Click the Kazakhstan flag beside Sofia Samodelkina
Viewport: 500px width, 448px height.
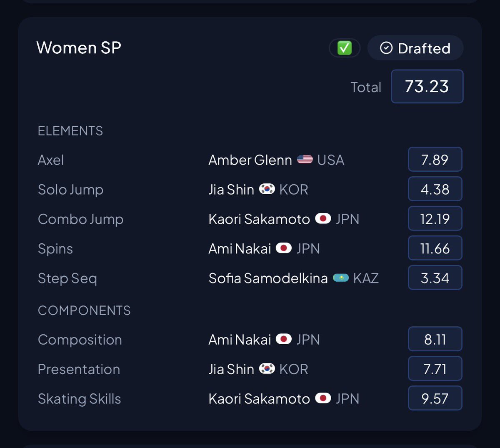point(341,278)
